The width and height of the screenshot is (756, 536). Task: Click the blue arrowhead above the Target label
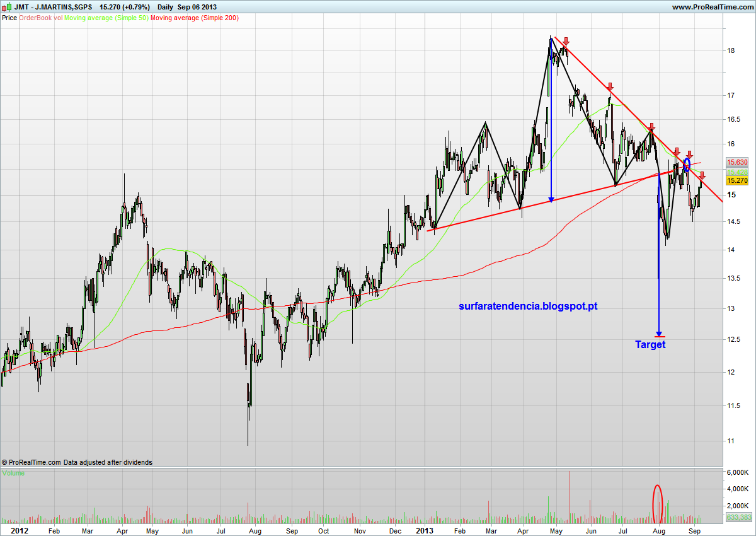tap(659, 334)
